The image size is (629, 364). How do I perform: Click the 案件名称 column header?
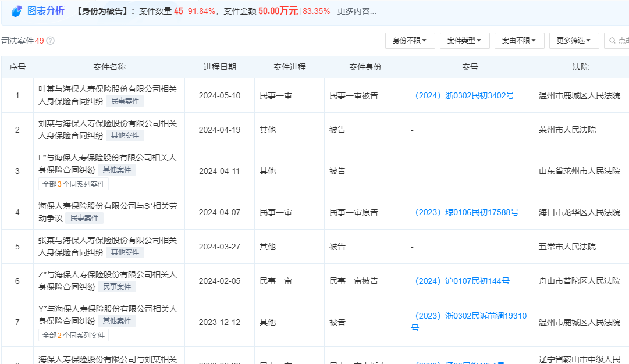(x=110, y=67)
